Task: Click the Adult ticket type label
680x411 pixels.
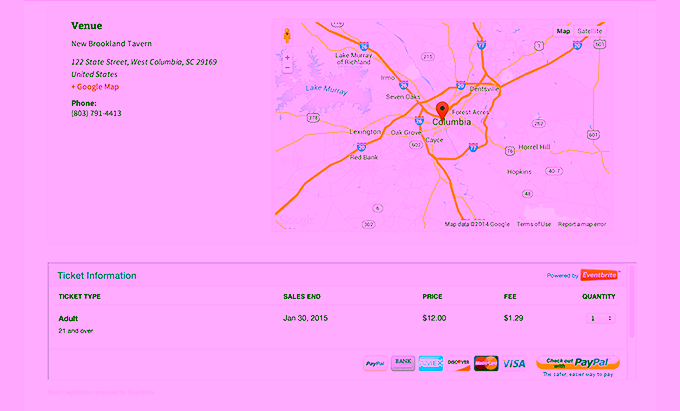Action: click(68, 319)
